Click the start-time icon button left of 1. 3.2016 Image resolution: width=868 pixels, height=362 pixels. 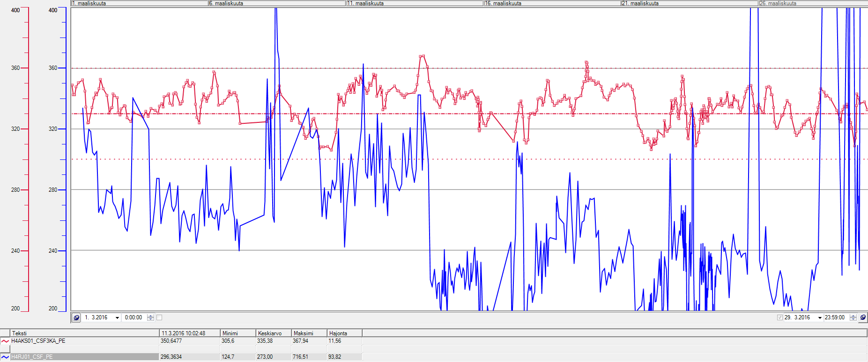pyautogui.click(x=76, y=318)
